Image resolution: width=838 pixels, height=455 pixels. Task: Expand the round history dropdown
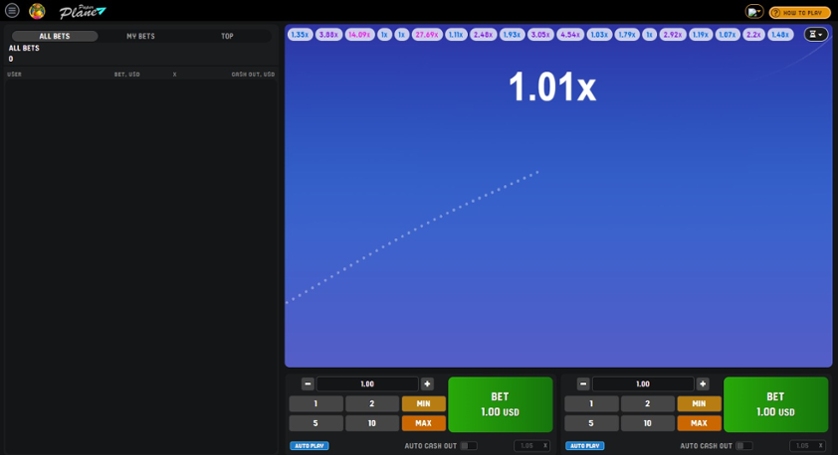point(816,34)
